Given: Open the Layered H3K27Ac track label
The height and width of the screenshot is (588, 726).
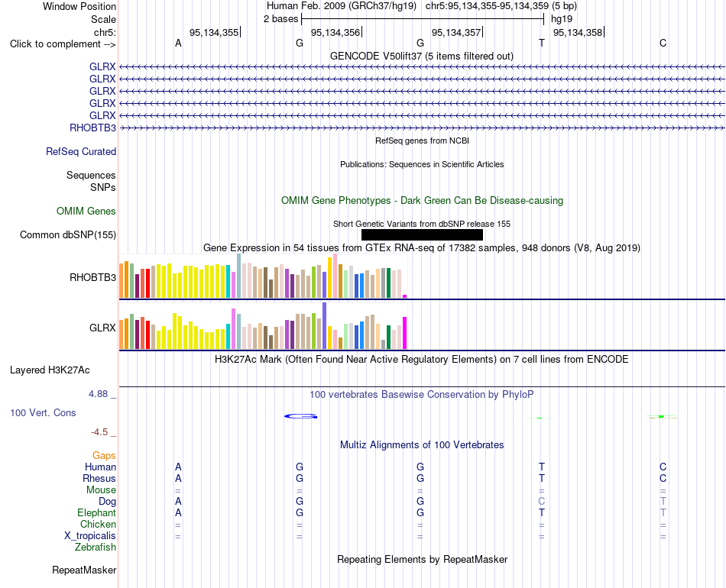Looking at the screenshot, I should tap(50, 370).
